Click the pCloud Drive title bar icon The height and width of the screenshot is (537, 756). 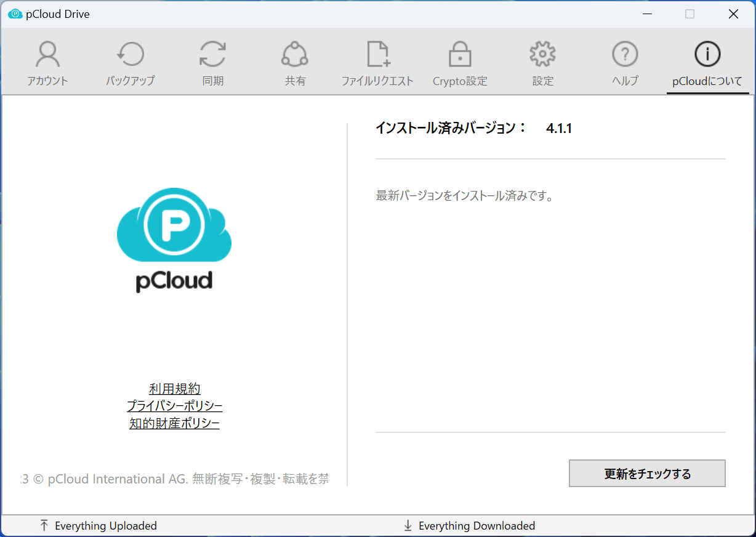click(15, 14)
